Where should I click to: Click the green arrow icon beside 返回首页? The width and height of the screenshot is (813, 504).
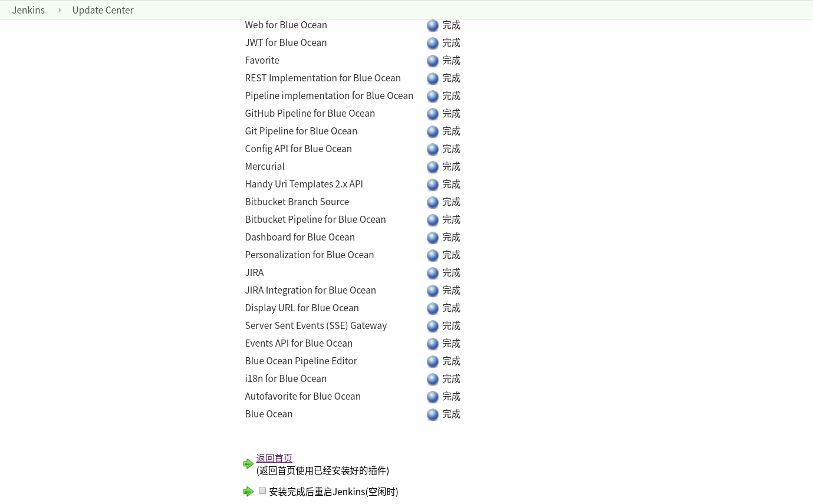click(248, 464)
